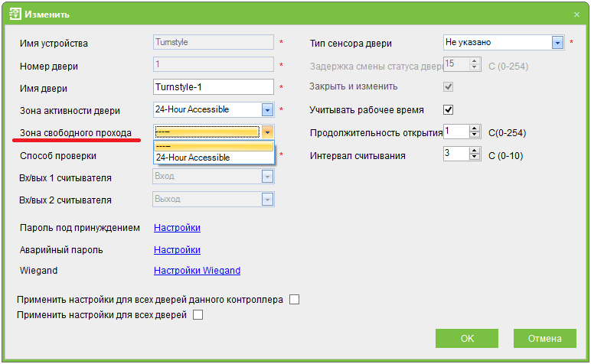
Task: Click the Способ проверки label
Action: (x=58, y=156)
